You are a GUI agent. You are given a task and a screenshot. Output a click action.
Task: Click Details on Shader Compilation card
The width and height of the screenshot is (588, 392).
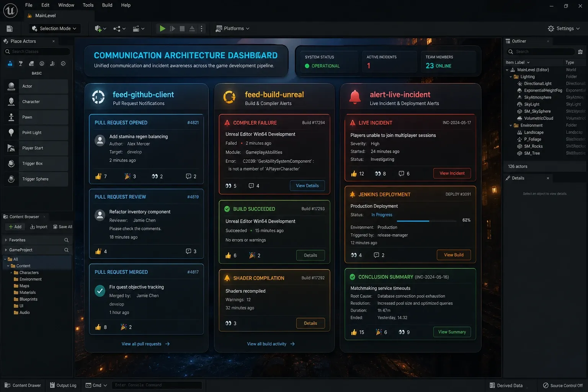[310, 323]
